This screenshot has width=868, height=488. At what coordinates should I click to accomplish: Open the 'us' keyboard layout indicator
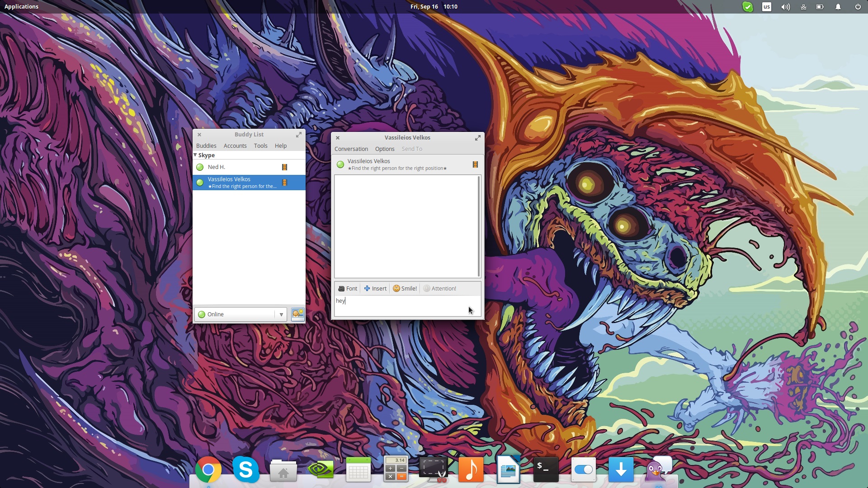(x=767, y=7)
